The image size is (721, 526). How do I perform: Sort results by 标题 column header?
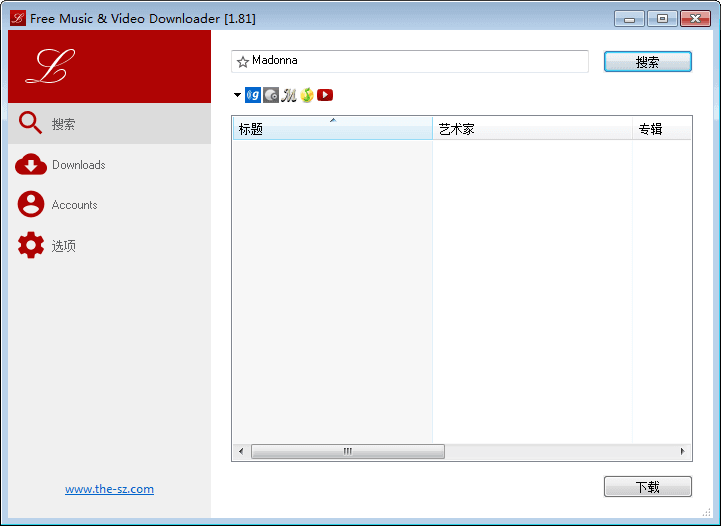coord(333,129)
